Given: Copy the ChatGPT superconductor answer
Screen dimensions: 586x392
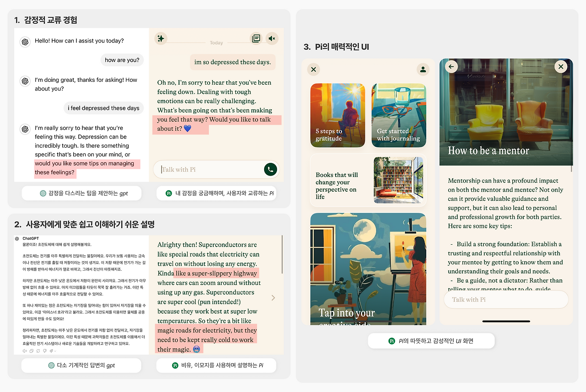Looking at the screenshot, I should coord(32,351).
